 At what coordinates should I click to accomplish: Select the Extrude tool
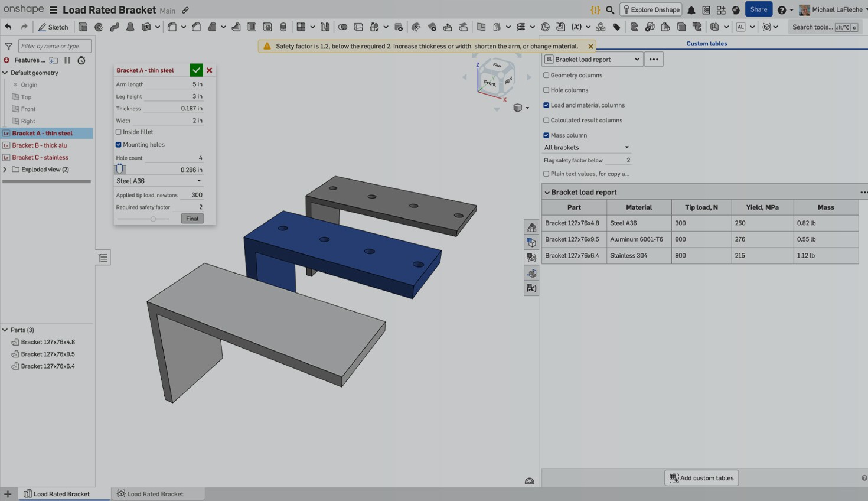pos(83,27)
